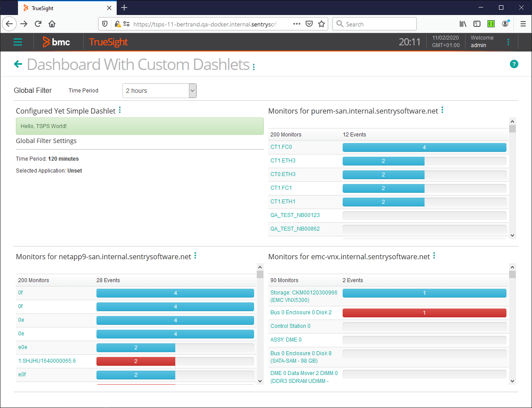532x408 pixels.
Task: Select the TrueSight browser tab
Action: pos(67,8)
